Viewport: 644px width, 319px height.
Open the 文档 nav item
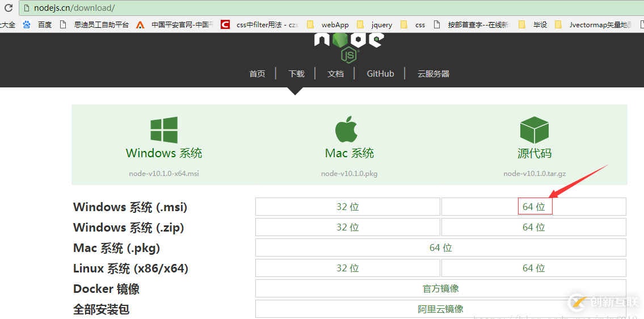coord(335,74)
